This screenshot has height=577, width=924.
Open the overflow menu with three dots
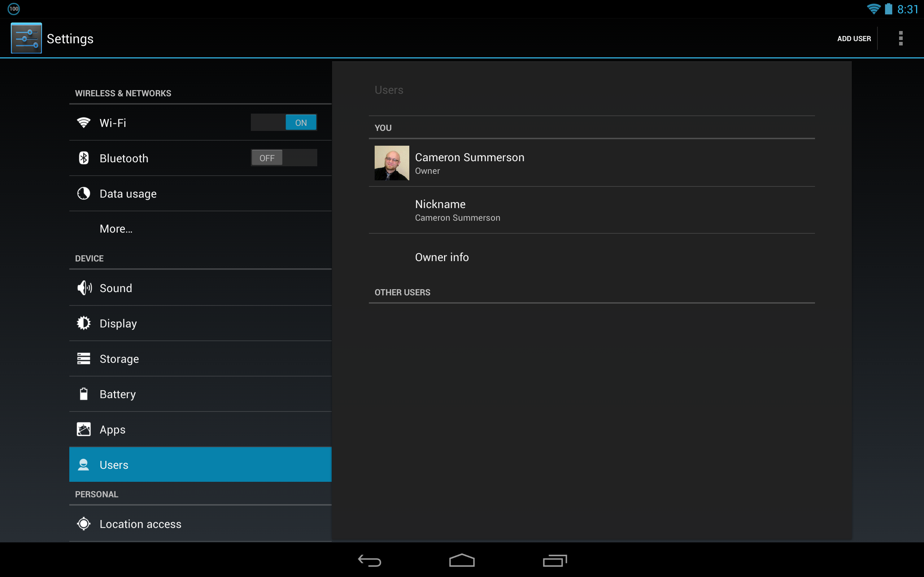tap(900, 38)
